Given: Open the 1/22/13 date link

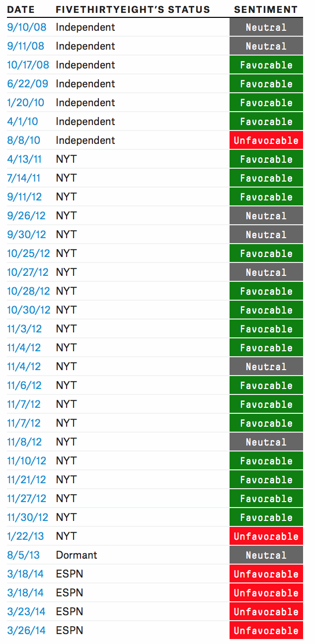Looking at the screenshot, I should pos(24,536).
